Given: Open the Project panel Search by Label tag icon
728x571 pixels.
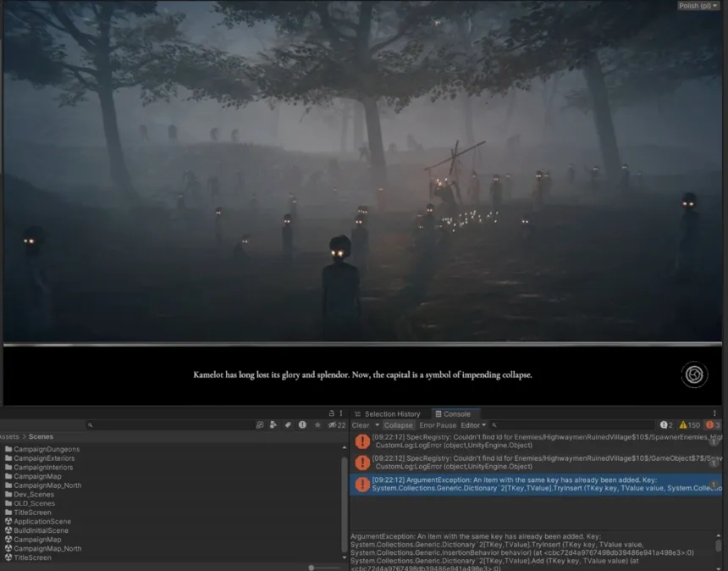Looking at the screenshot, I should tap(288, 424).
